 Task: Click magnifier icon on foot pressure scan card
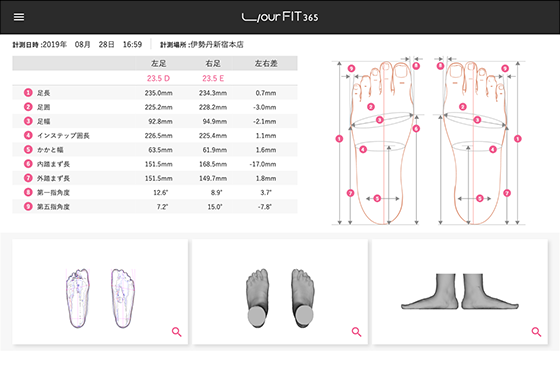coord(176,332)
